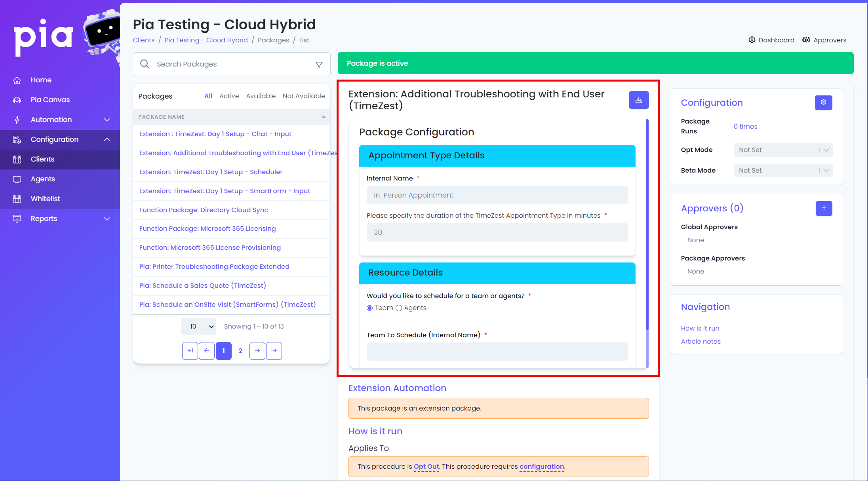Viewport: 868px width, 481px height.
Task: Click the configuration link in notice
Action: [542, 466]
